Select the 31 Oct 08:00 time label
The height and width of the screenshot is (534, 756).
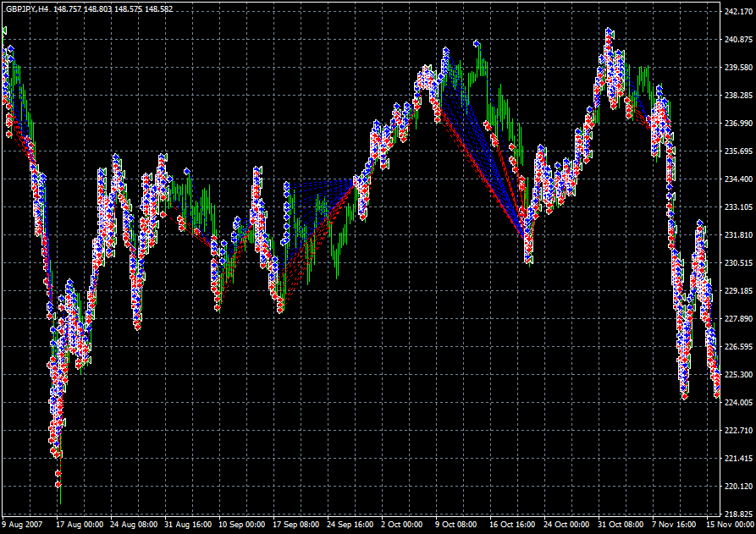pyautogui.click(x=622, y=525)
